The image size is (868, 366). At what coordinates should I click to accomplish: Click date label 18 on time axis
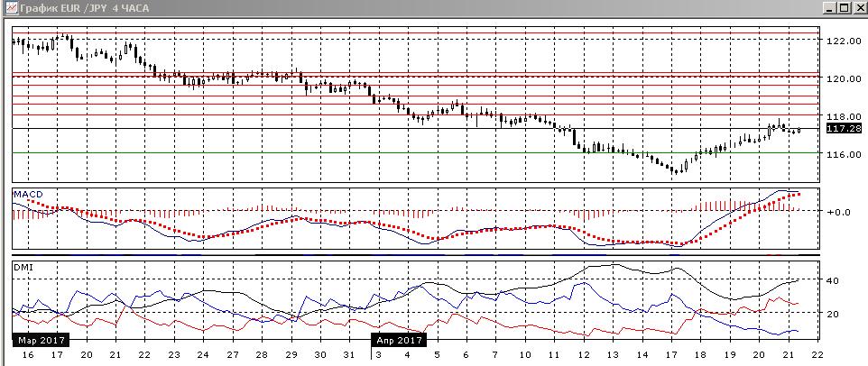(700, 354)
